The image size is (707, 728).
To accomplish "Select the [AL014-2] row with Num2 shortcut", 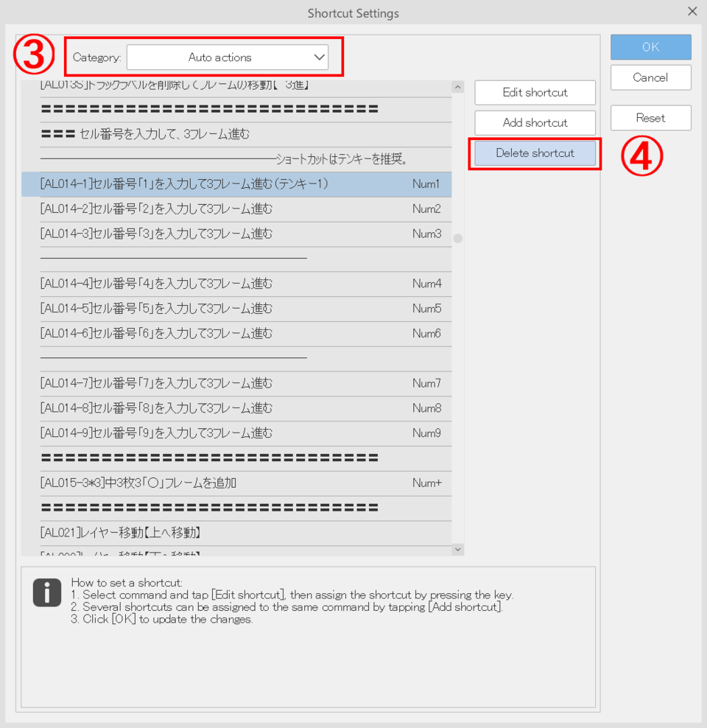I will [236, 209].
